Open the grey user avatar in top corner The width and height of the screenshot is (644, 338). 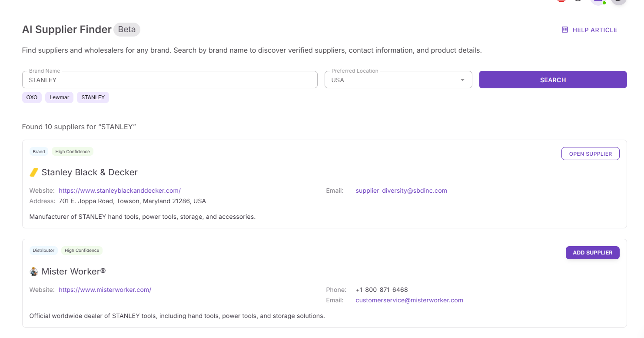click(618, 1)
